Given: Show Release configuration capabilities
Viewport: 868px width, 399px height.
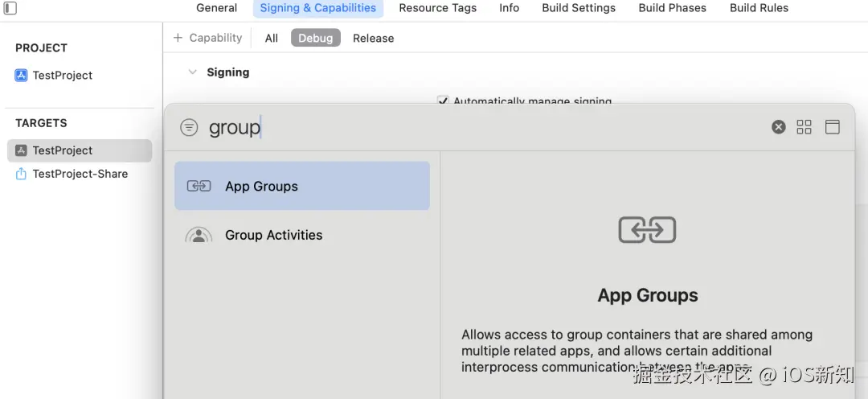Looking at the screenshot, I should coord(373,38).
